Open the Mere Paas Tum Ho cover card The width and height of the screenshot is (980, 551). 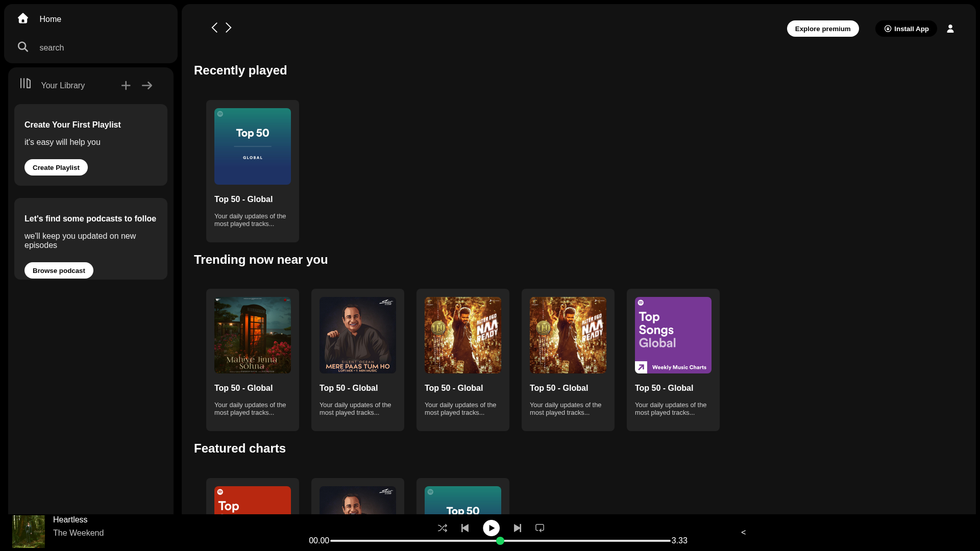pos(358,335)
